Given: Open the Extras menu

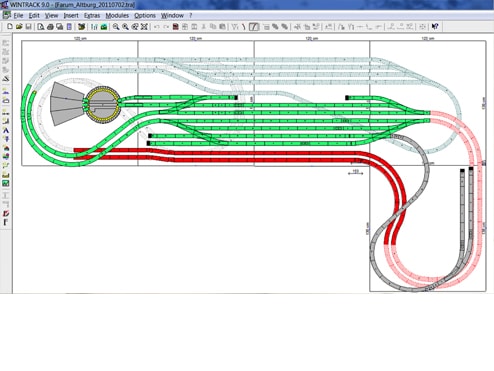Looking at the screenshot, I should click(x=92, y=16).
